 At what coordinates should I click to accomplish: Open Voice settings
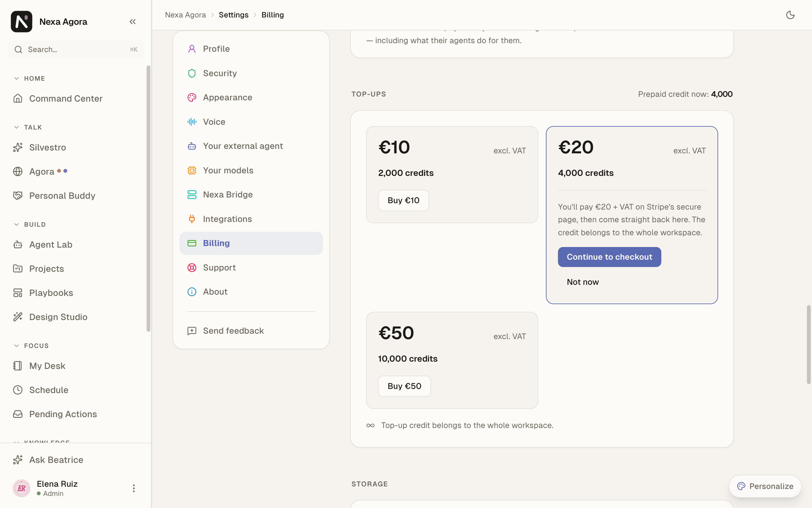[251, 122]
